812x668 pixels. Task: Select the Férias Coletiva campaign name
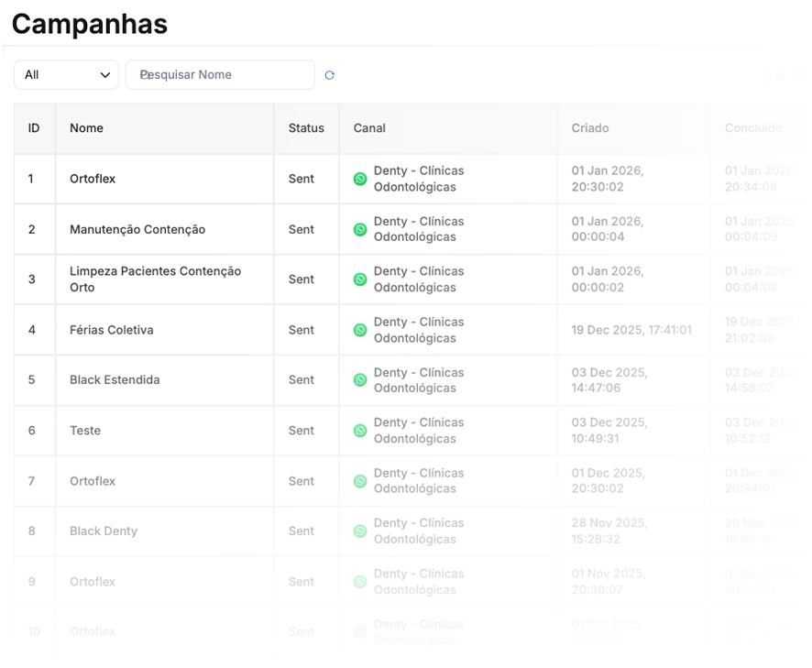point(111,330)
